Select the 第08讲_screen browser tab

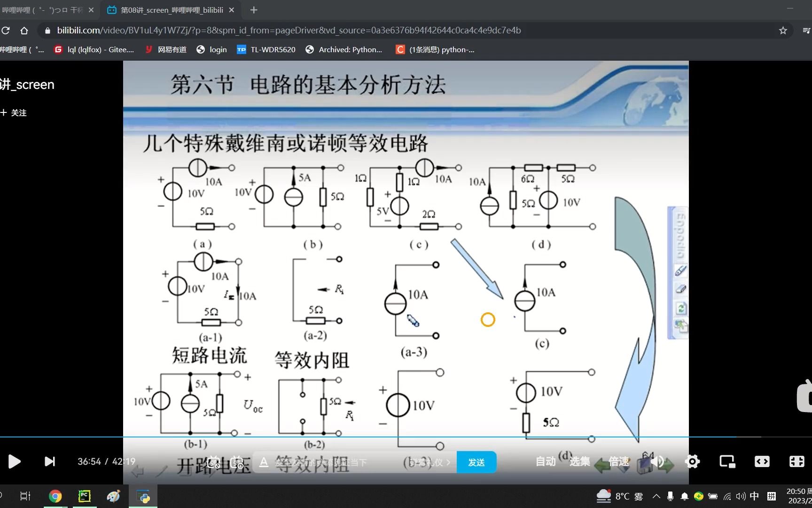point(171,10)
